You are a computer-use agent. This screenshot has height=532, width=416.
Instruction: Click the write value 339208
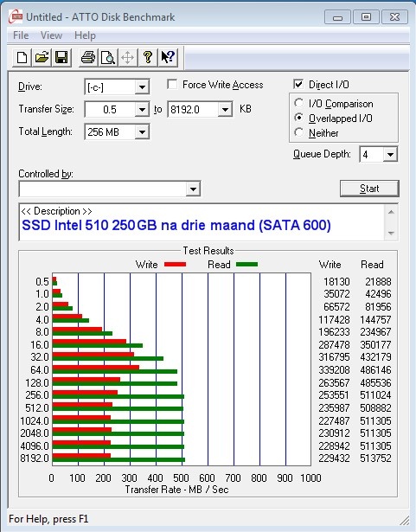(334, 370)
